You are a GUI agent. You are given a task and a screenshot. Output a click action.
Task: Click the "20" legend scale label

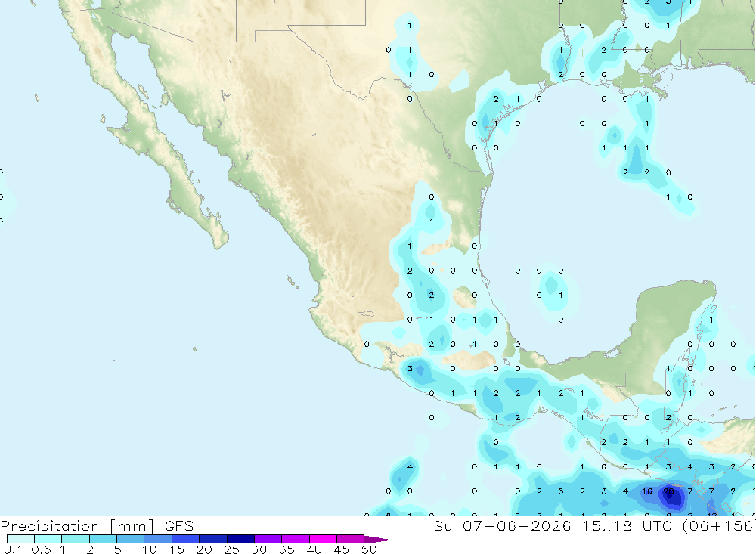coord(204,549)
